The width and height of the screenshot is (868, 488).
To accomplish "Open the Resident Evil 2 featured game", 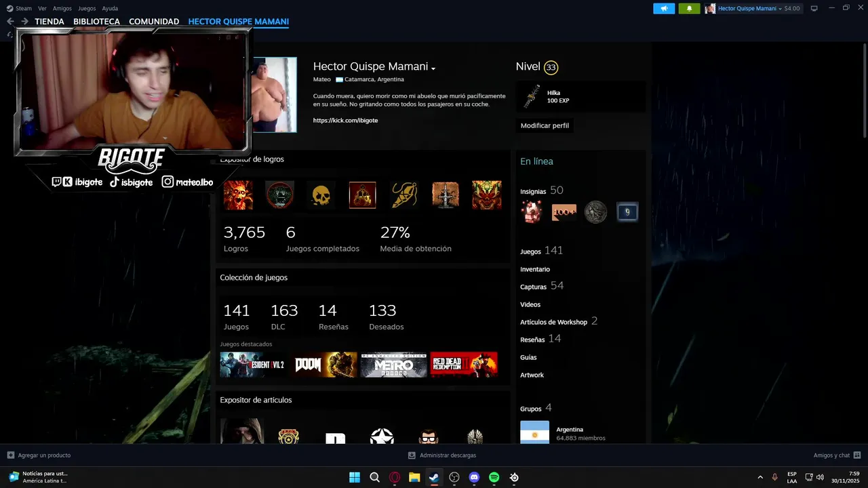I will pos(254,365).
